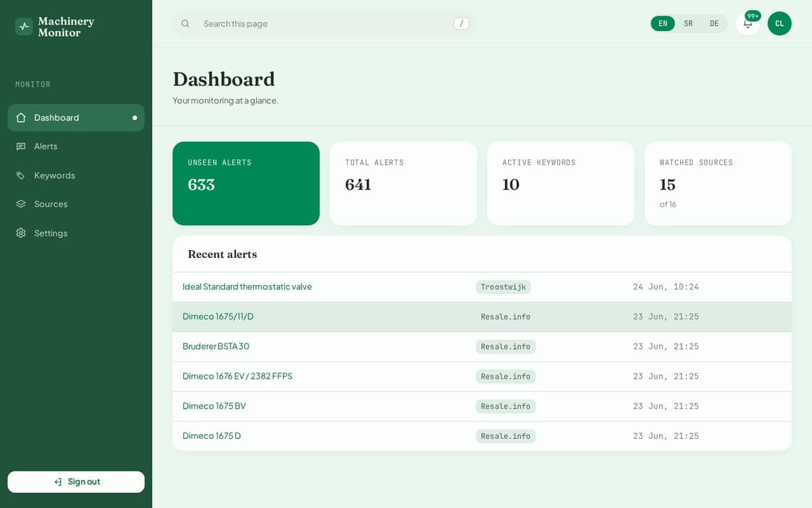812x508 pixels.
Task: Open Alerts in the sidebar menu
Action: pyautogui.click(x=76, y=146)
